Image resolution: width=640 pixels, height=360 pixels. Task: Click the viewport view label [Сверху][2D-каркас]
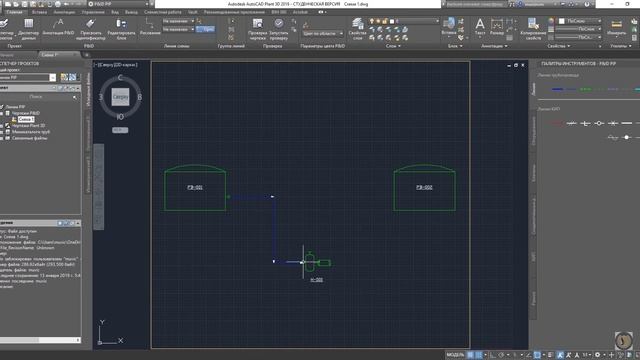(x=116, y=65)
